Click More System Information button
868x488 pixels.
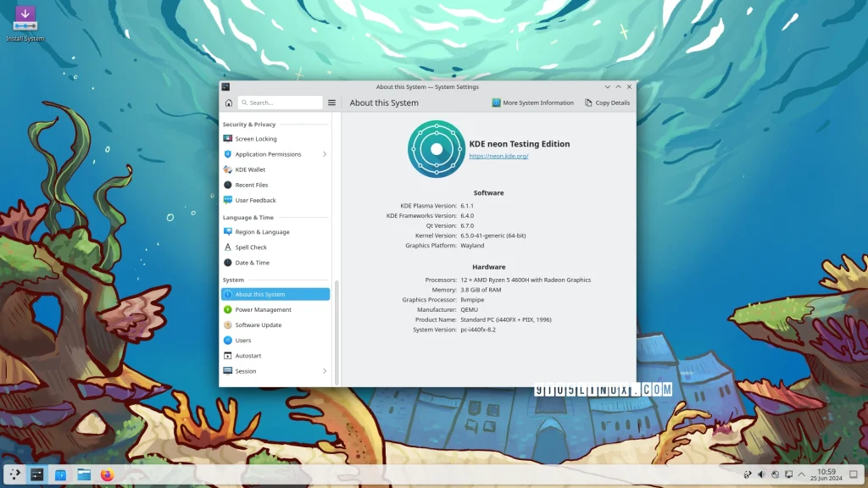[x=532, y=103]
